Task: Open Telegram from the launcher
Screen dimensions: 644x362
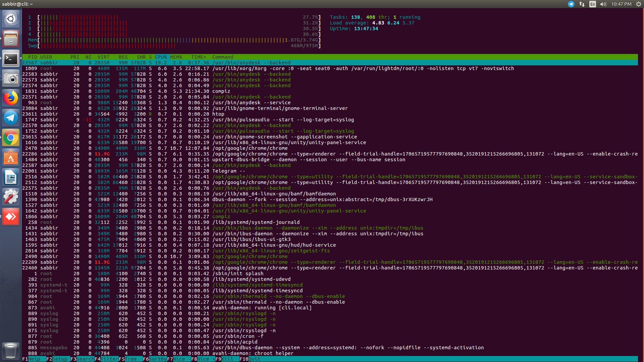Action: [11, 118]
